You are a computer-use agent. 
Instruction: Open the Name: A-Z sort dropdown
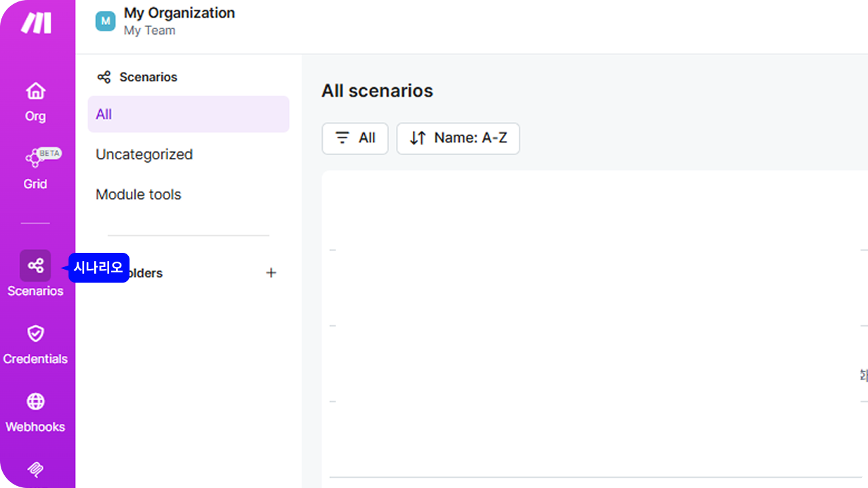(x=458, y=138)
